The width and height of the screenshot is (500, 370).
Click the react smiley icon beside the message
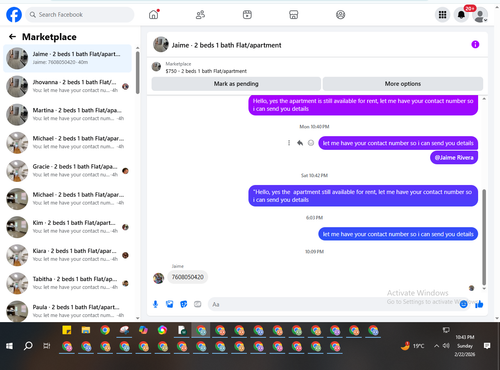[x=311, y=143]
